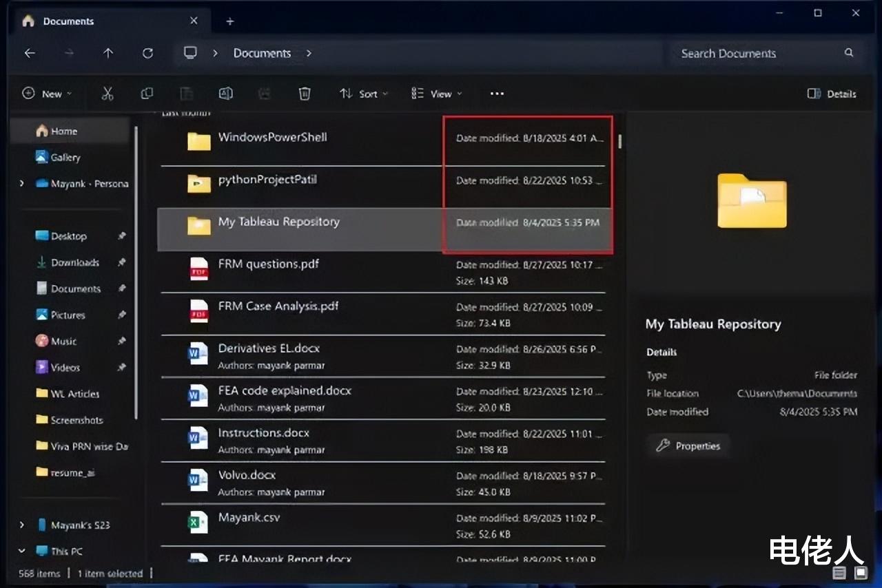
Task: Click the Cut scissors icon
Action: click(107, 94)
